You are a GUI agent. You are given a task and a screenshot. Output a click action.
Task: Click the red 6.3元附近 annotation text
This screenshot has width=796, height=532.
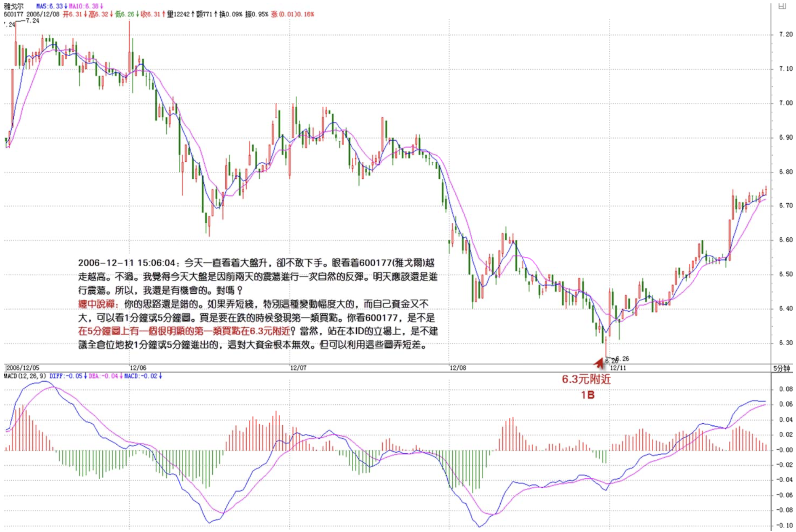coord(586,379)
